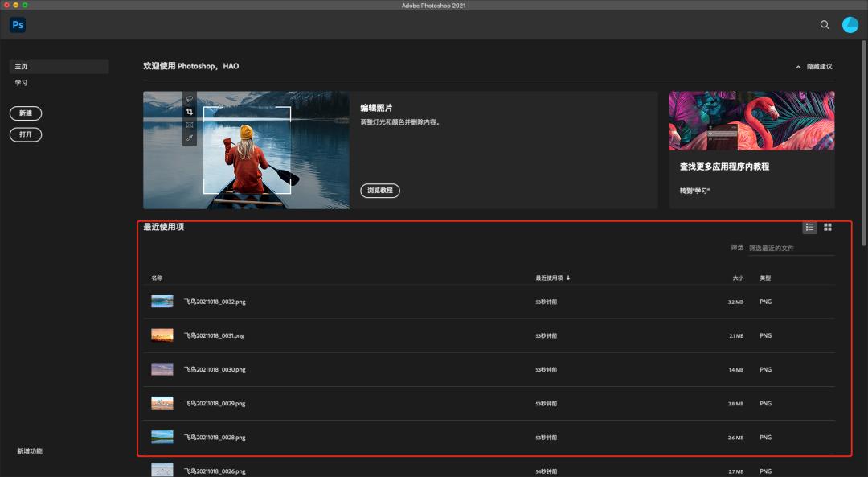Sort by 最近使用项 column arrow

click(568, 278)
